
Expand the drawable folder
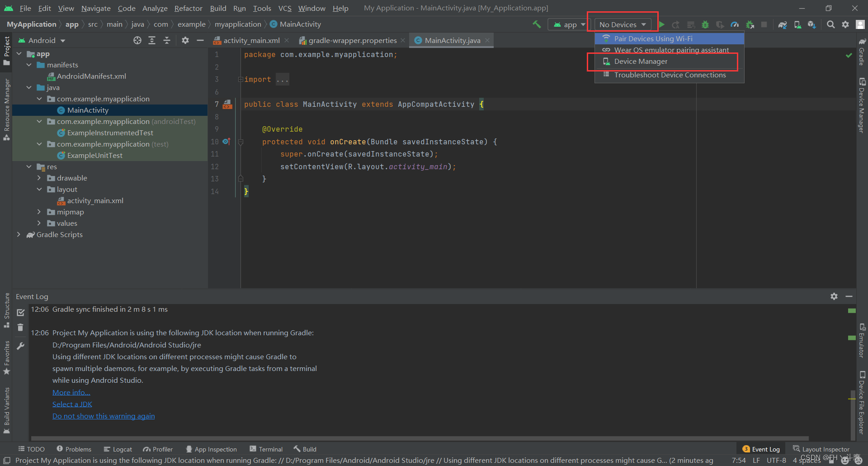39,178
